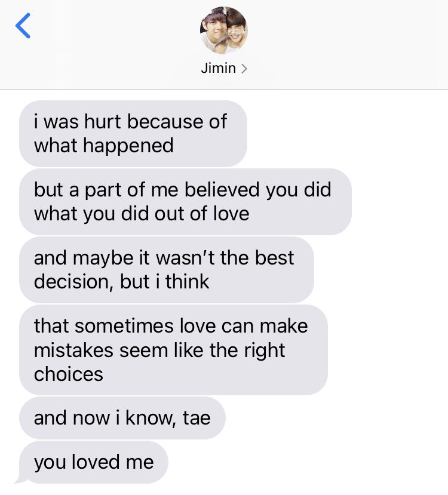Click the word "choices" in the long bubble
Screen dimensions: 448x495
(x=69, y=374)
